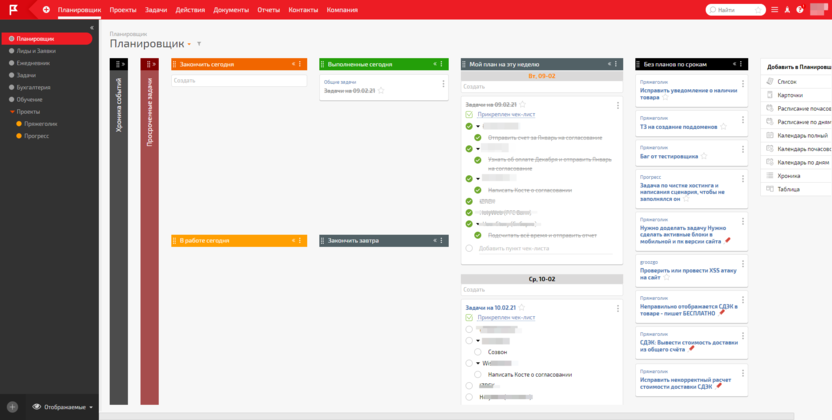Click the 'Найти' search field
Viewport: 832px width, 420px height.
pos(742,9)
